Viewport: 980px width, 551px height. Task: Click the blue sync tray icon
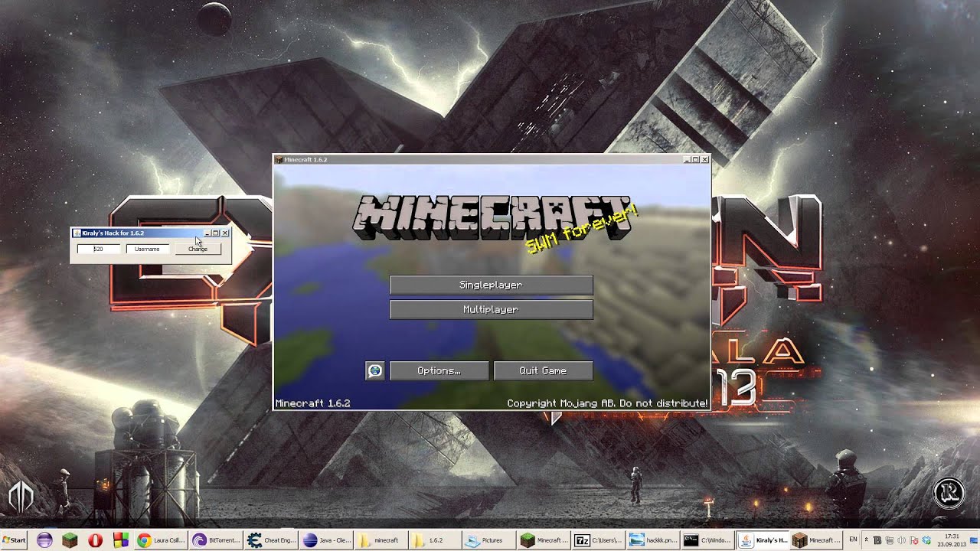pos(926,540)
